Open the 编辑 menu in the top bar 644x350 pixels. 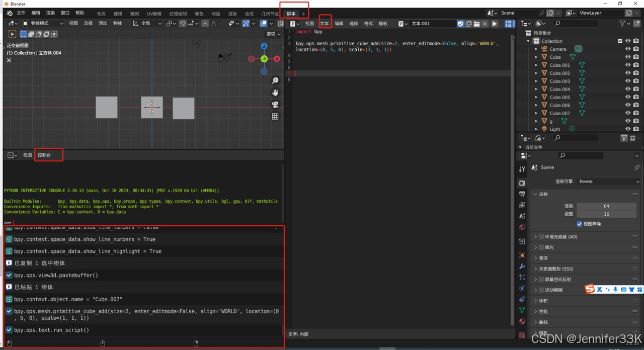tap(36, 13)
